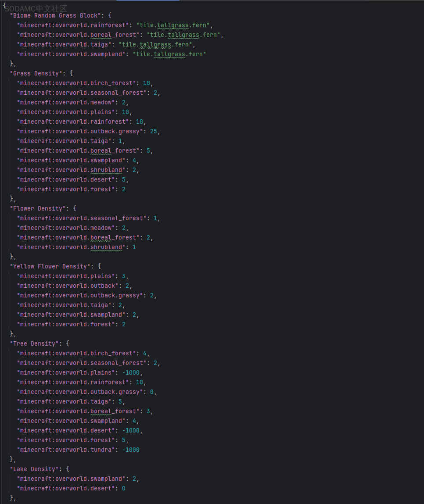
Task: Place cursor on "Lake Density" key
Action: [34, 469]
